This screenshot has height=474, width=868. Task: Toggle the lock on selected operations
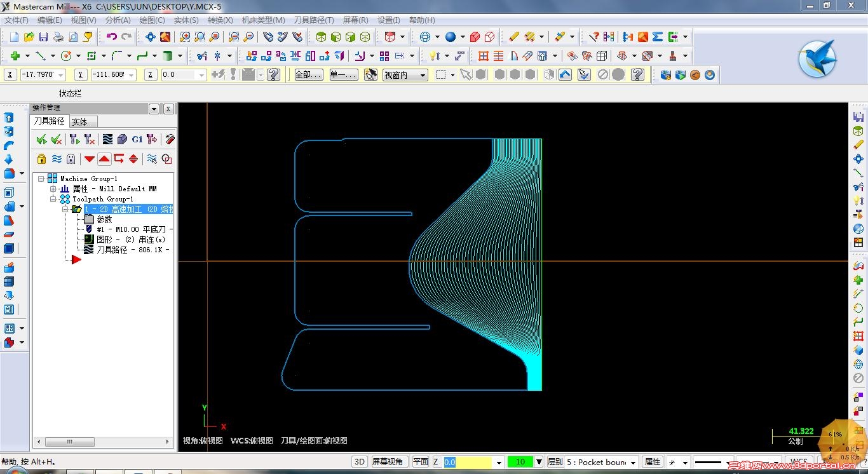pos(41,159)
